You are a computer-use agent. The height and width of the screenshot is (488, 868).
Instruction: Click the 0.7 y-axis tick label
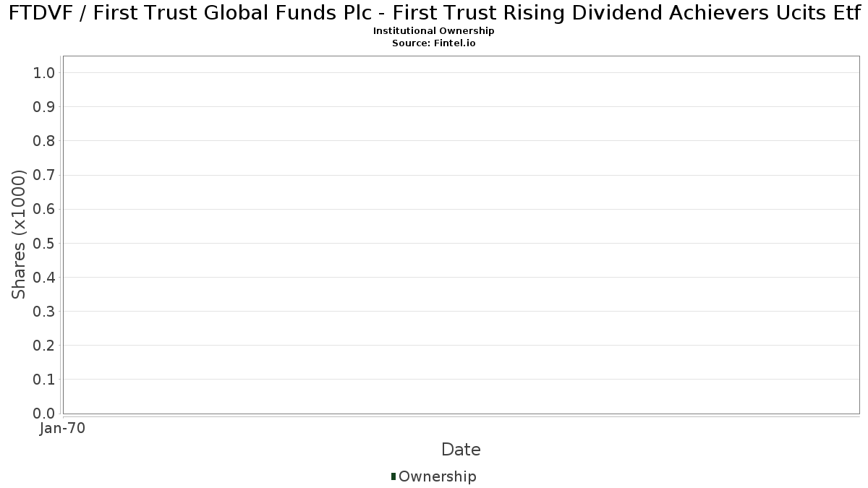click(x=44, y=175)
